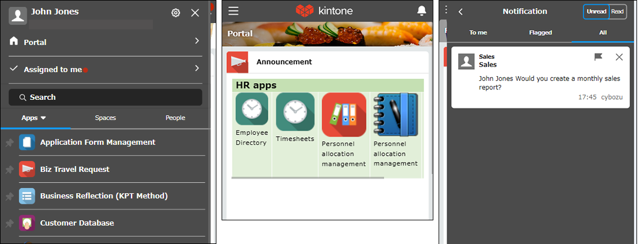Pin the Application Form Management app
Screen dimensions: 644x244
tap(9, 142)
